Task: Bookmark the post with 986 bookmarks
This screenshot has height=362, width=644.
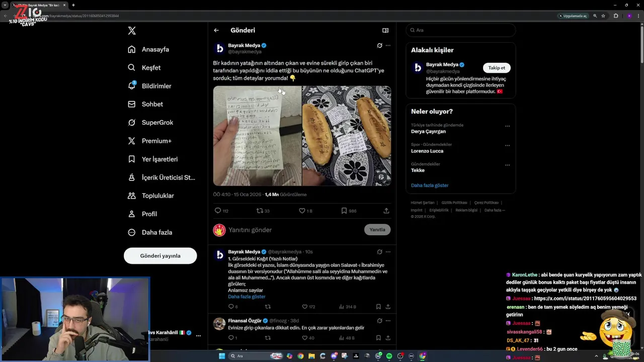Action: (x=349, y=211)
